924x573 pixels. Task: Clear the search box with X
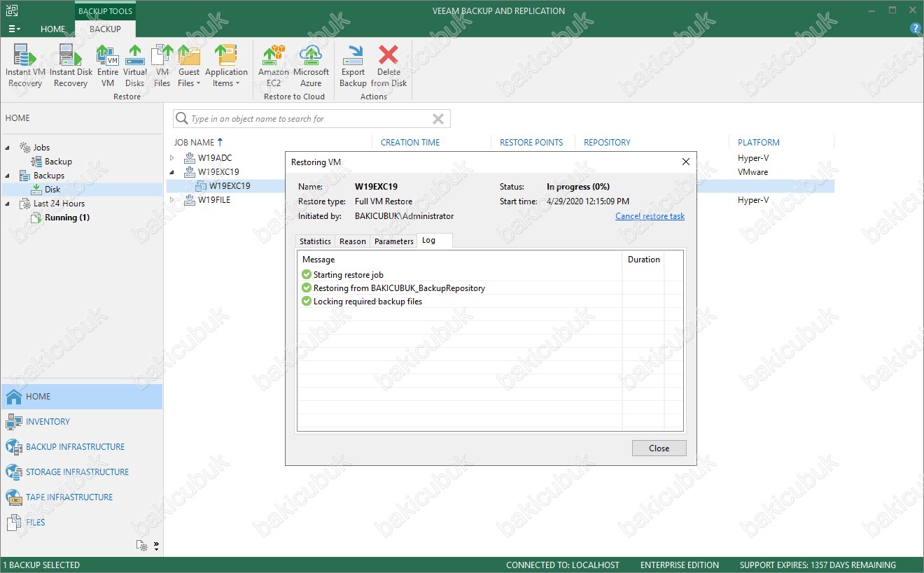tap(438, 119)
